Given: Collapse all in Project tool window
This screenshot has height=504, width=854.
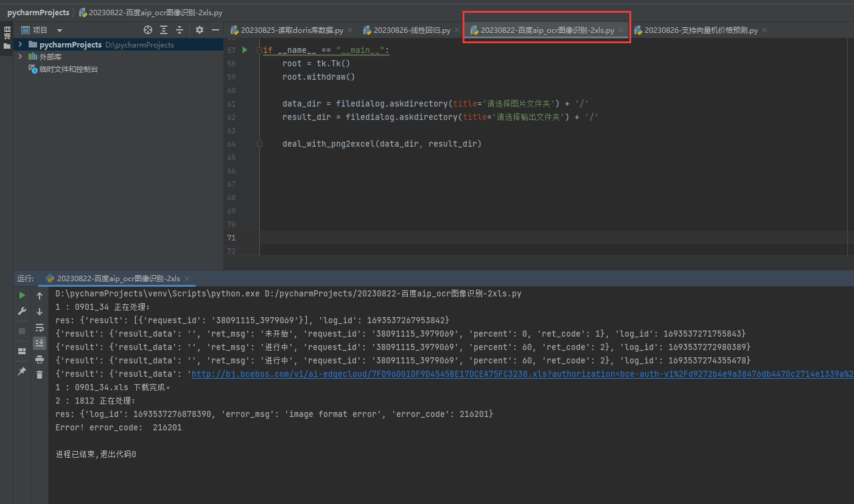Looking at the screenshot, I should pos(180,30).
